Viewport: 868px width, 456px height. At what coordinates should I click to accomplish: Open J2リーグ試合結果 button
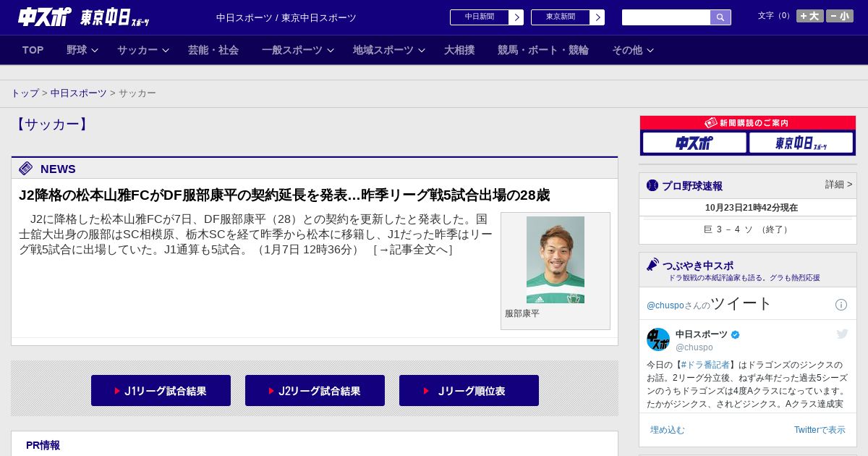point(315,391)
